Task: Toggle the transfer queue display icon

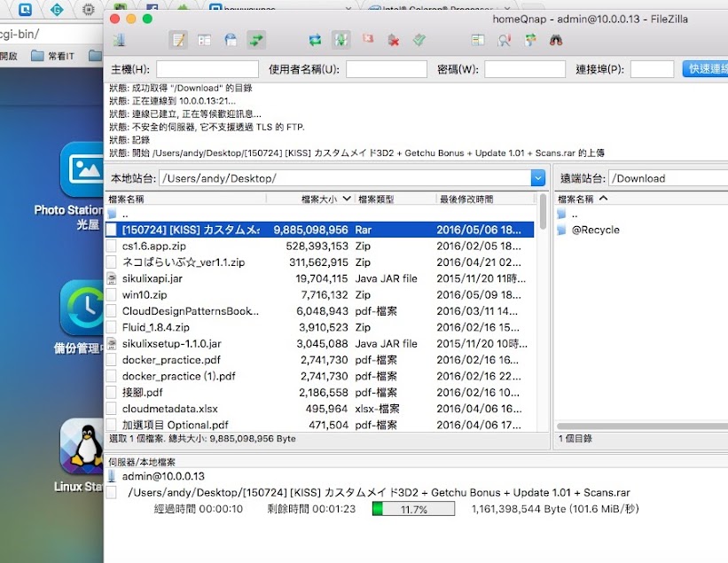Action: (x=256, y=41)
